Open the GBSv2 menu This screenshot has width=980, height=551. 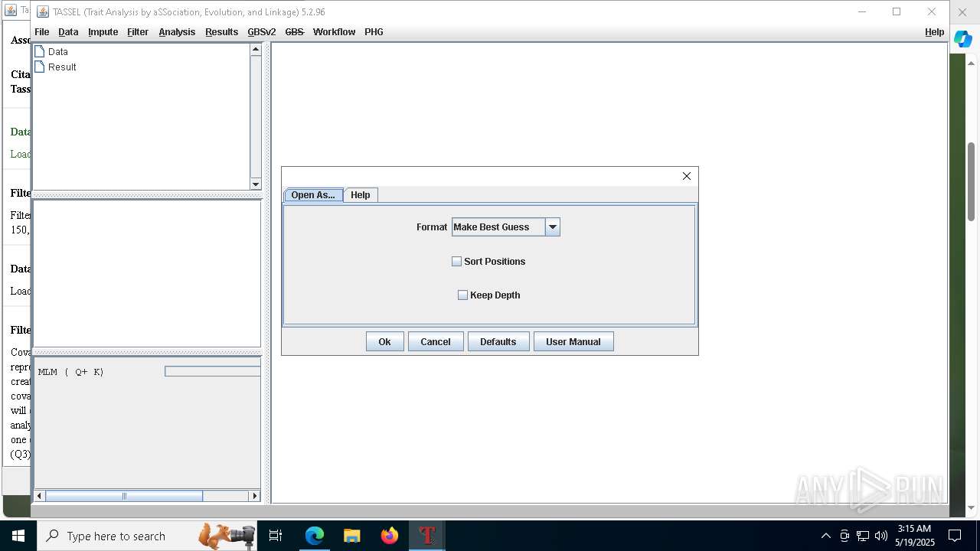point(262,31)
